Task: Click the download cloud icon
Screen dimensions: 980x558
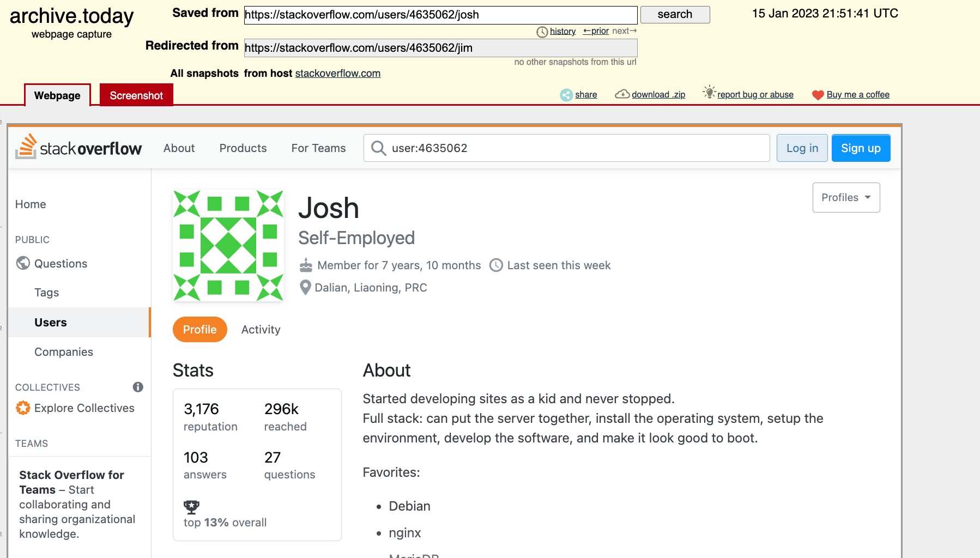Action: [622, 94]
